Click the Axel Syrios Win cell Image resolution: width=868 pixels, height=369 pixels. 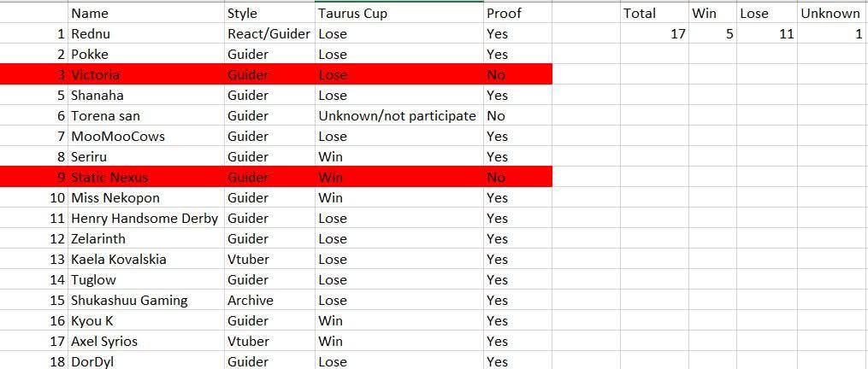tap(399, 341)
